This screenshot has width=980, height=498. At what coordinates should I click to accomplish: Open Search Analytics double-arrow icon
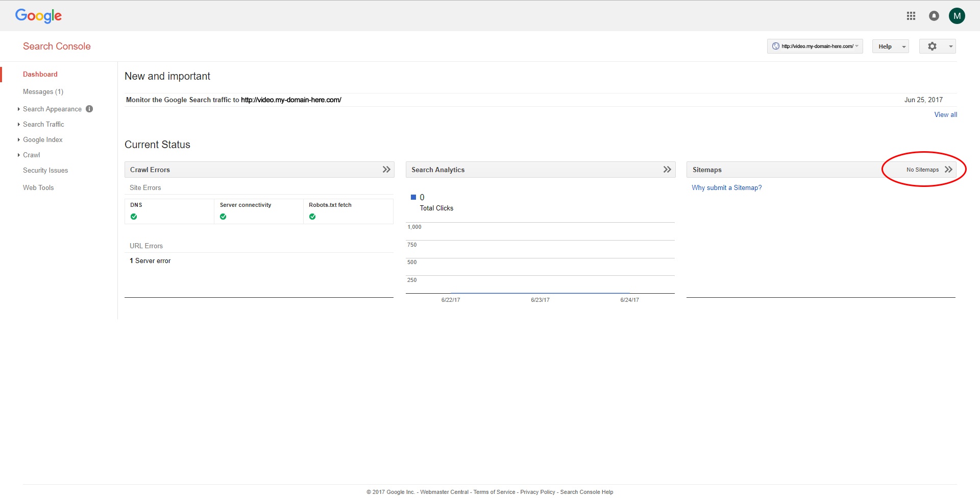(667, 170)
